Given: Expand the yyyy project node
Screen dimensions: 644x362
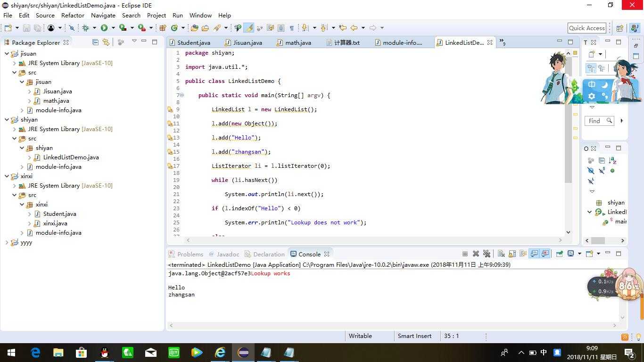Looking at the screenshot, I should (7, 242).
